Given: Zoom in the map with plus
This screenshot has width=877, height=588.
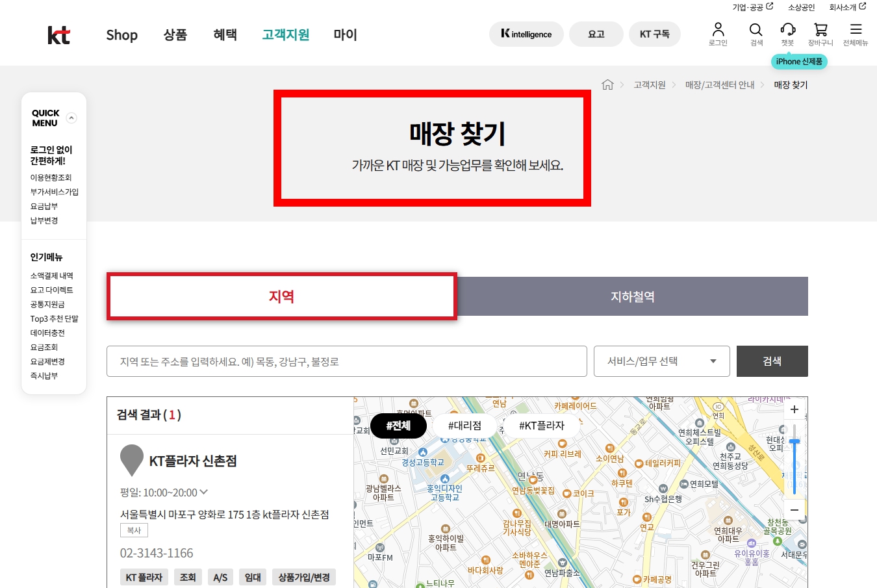Looking at the screenshot, I should 794,409.
